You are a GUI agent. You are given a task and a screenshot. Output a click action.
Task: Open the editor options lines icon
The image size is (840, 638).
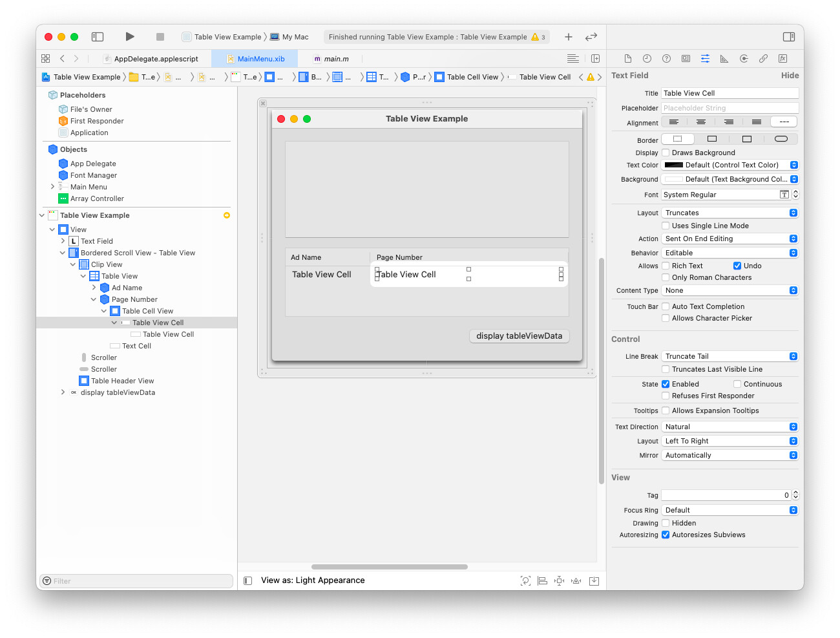(573, 58)
